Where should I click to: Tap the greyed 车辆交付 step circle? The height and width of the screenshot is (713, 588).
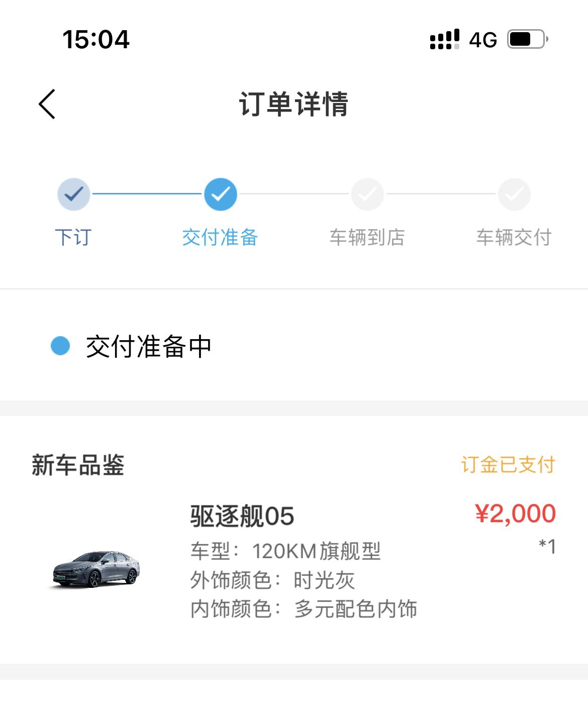pyautogui.click(x=514, y=194)
